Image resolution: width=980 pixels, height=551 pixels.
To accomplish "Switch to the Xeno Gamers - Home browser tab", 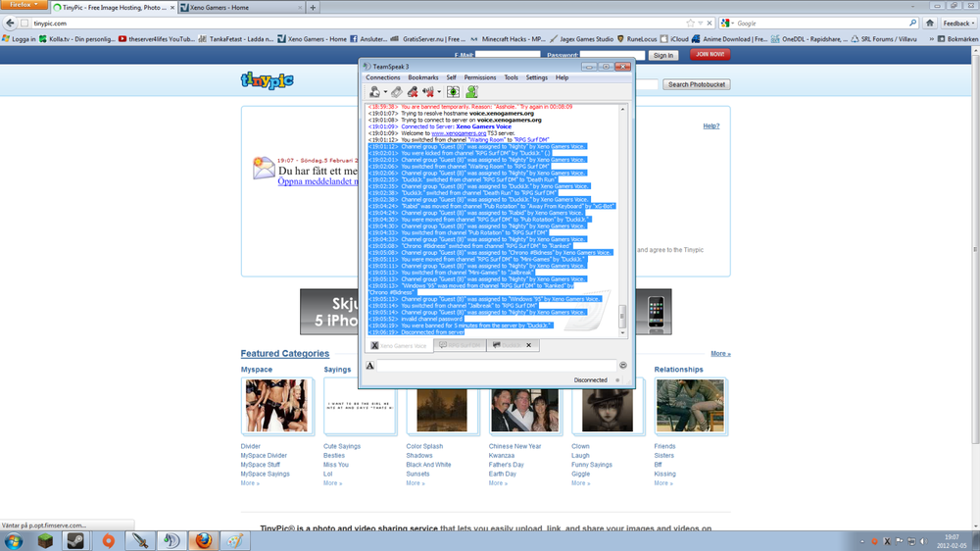I will (241, 8).
